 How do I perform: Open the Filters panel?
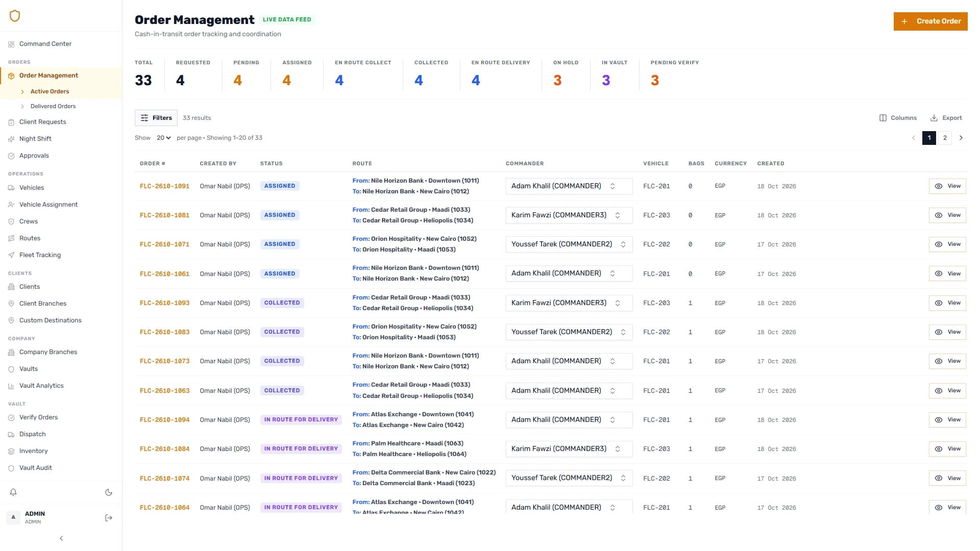pyautogui.click(x=156, y=118)
